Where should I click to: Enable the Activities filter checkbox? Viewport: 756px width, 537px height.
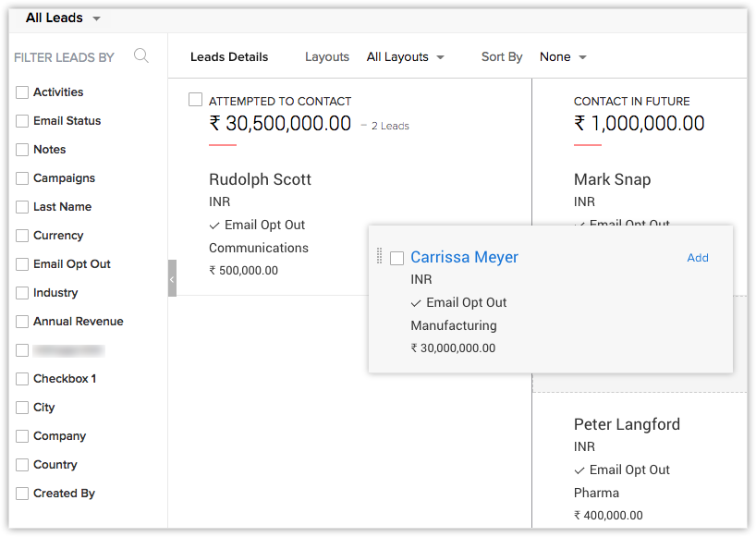pos(22,92)
